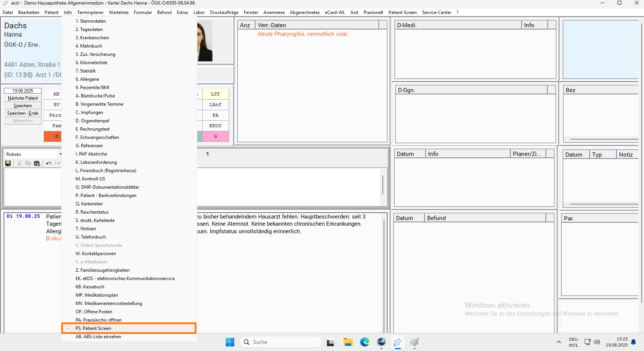
Task: Open the CGM app in taskbar
Action: click(x=381, y=342)
